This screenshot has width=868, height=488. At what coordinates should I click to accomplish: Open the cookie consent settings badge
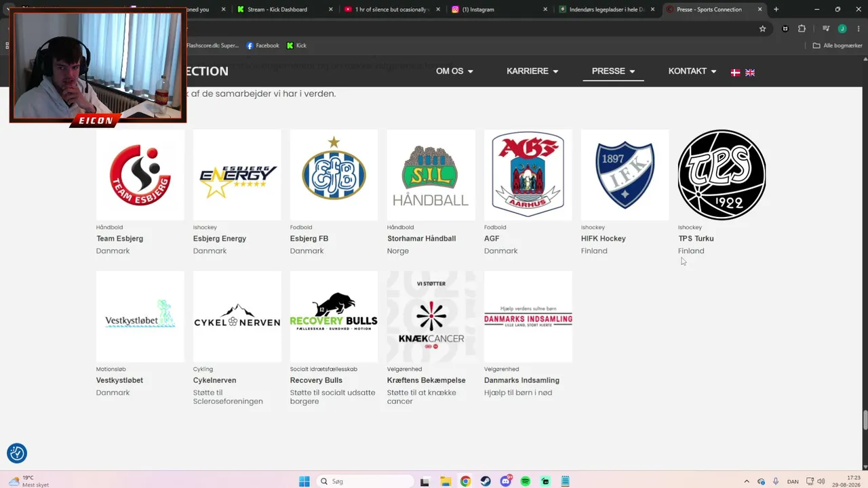(17, 453)
